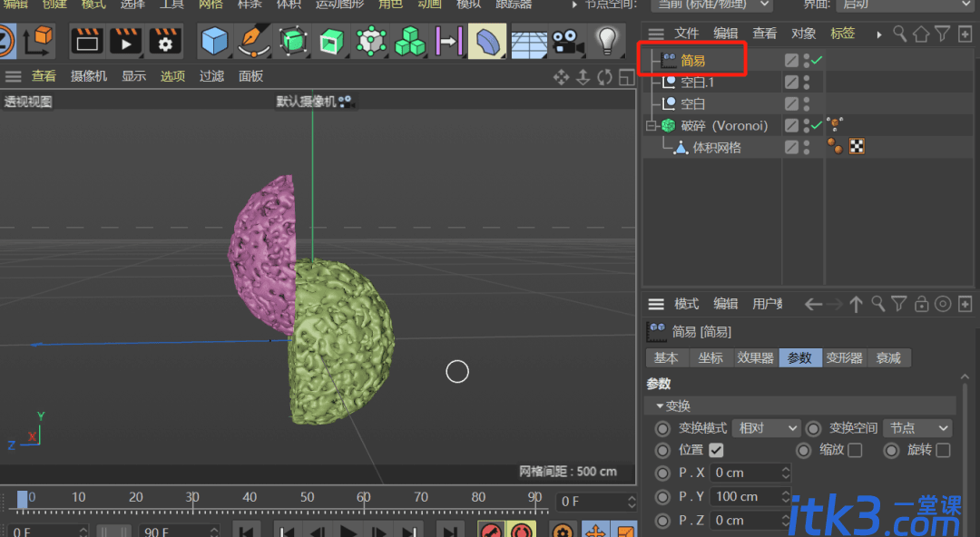Click the Extrude generator icon
The height and width of the screenshot is (537, 980).
point(331,41)
